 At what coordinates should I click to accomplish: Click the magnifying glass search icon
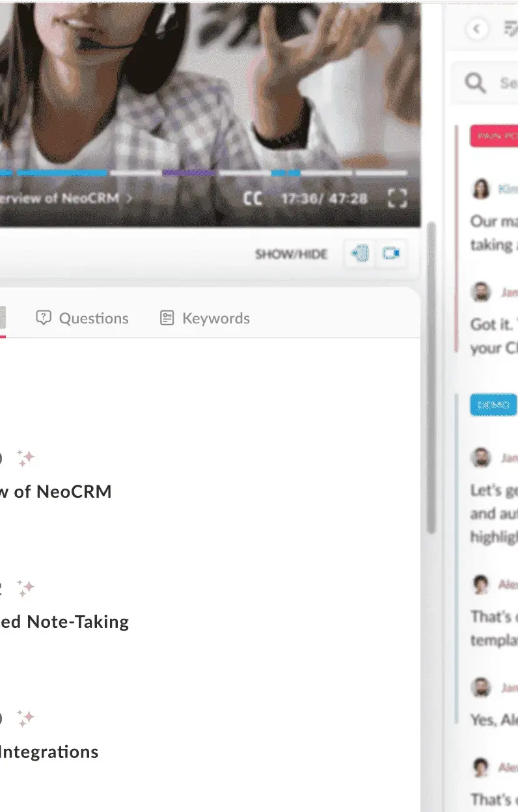pos(475,83)
